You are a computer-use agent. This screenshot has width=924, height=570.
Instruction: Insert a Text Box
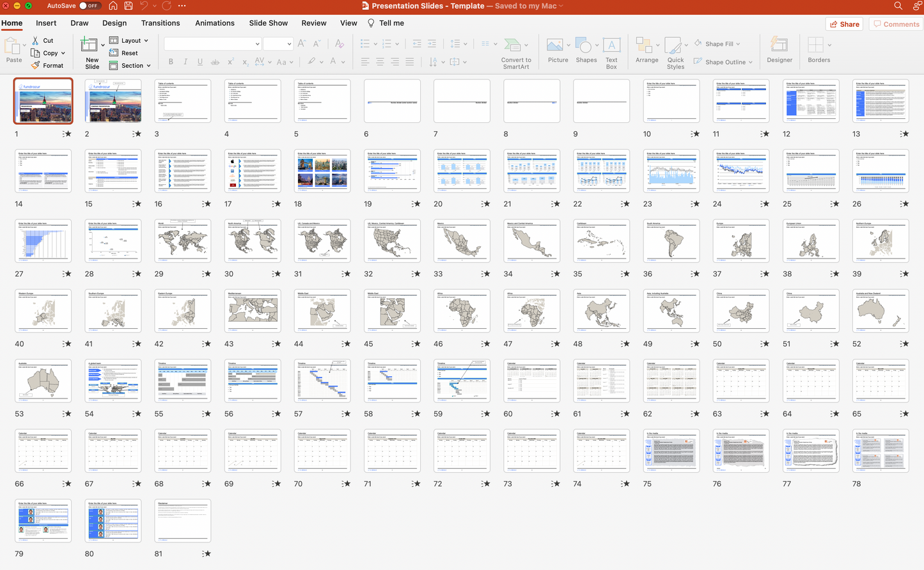point(611,51)
